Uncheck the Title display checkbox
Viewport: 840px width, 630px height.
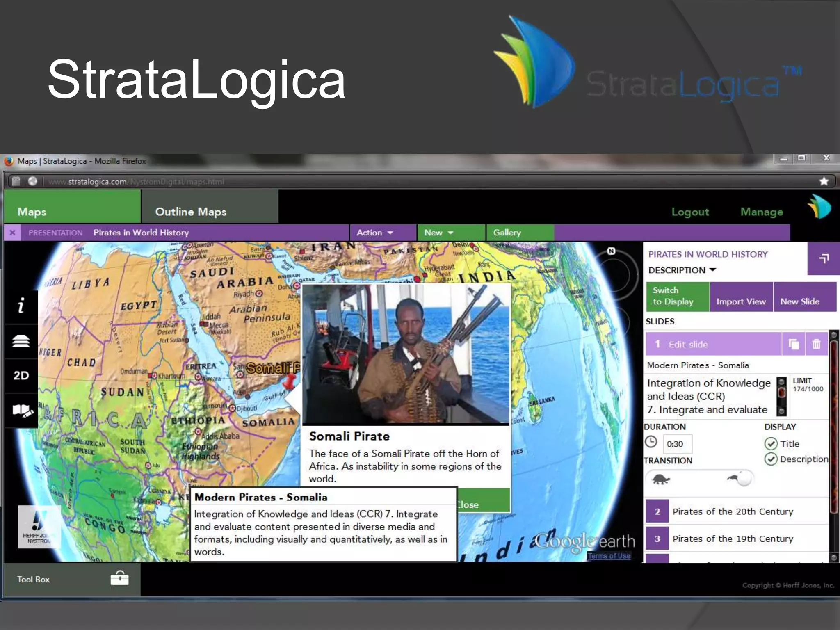pos(771,444)
